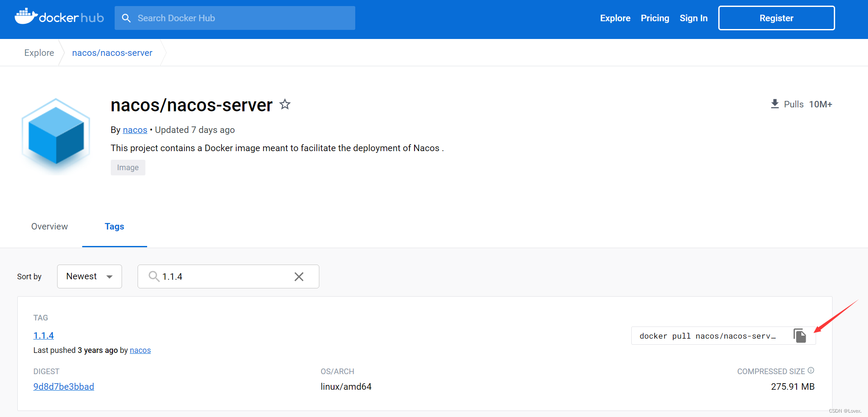Click the Sort by label
This screenshot has width=868, height=417.
pos(29,277)
